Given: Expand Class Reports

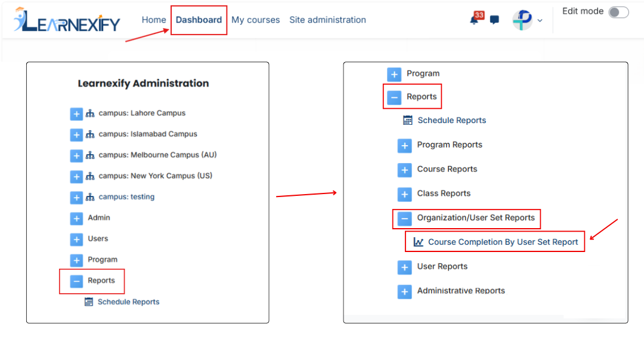Looking at the screenshot, I should point(404,195).
